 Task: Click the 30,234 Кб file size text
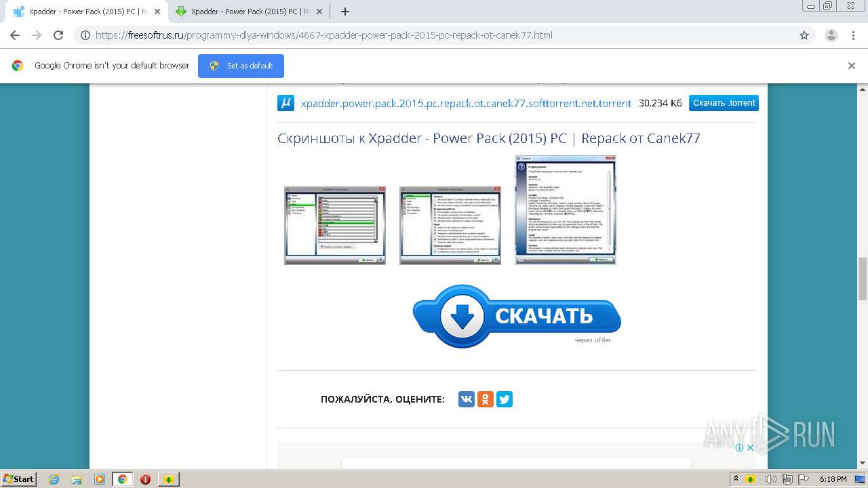660,103
